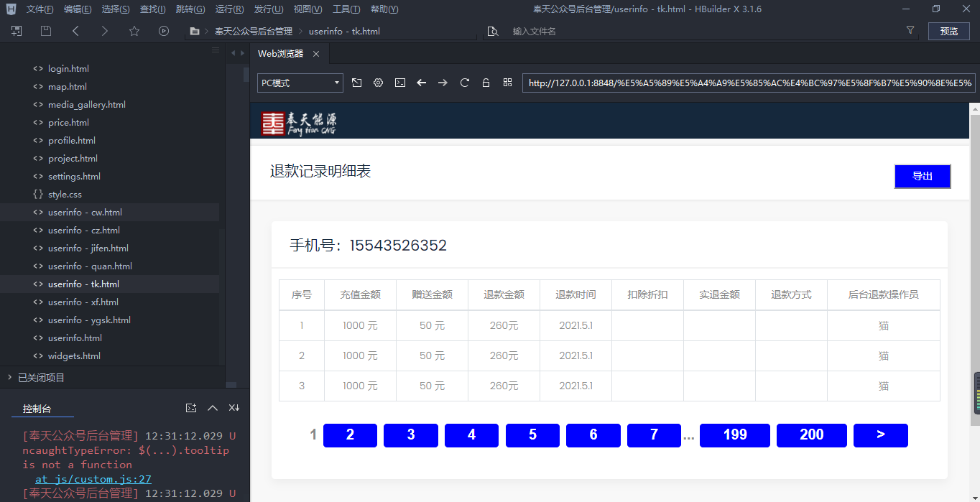This screenshot has height=502, width=980.
Task: Switch to the Web浏览器 tab
Action: click(280, 54)
